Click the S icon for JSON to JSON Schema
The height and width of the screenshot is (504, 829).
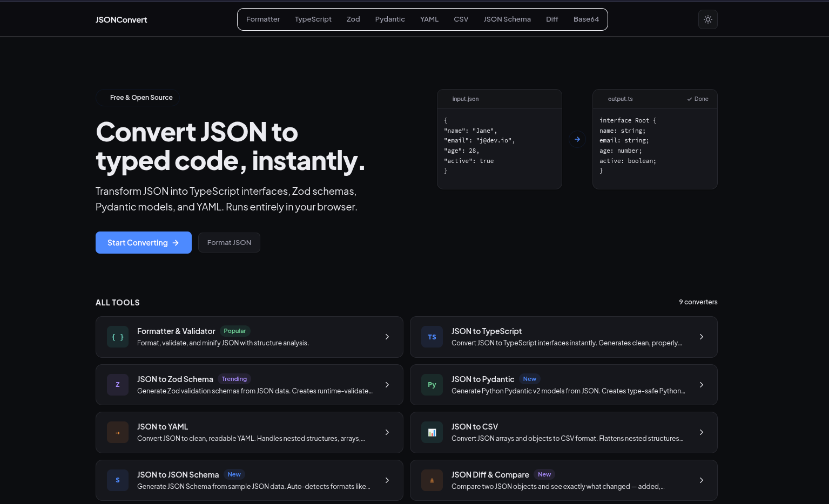pos(118,480)
